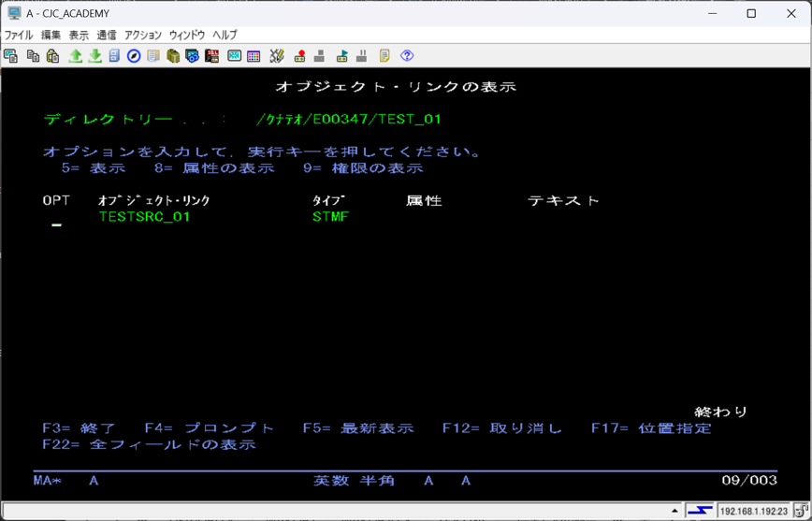Click the STMF type value
This screenshot has width=812, height=521.
click(x=330, y=217)
